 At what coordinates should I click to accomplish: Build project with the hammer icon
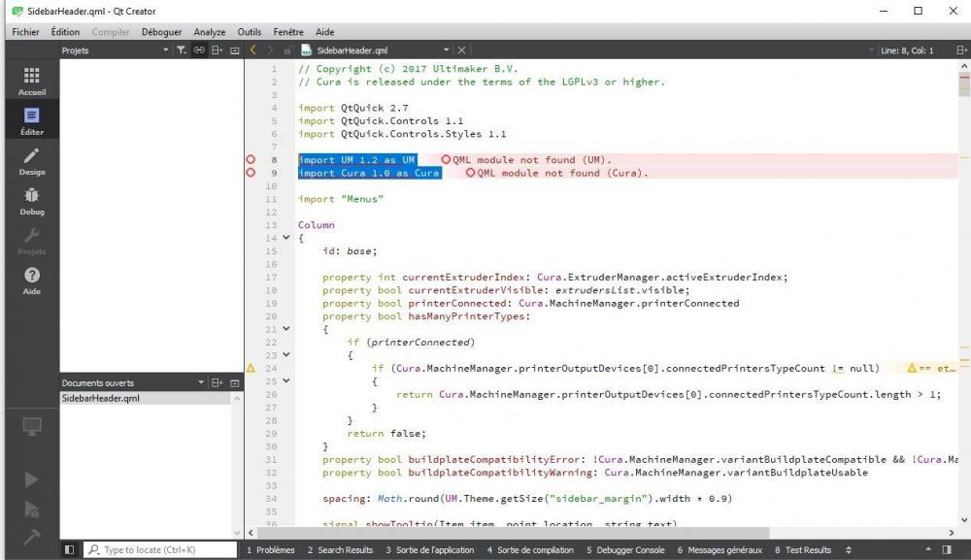32,537
